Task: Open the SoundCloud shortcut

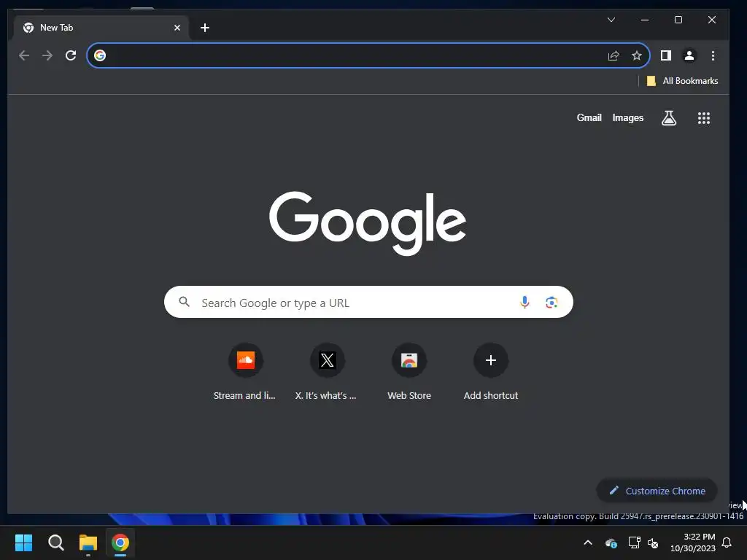Action: (245, 360)
